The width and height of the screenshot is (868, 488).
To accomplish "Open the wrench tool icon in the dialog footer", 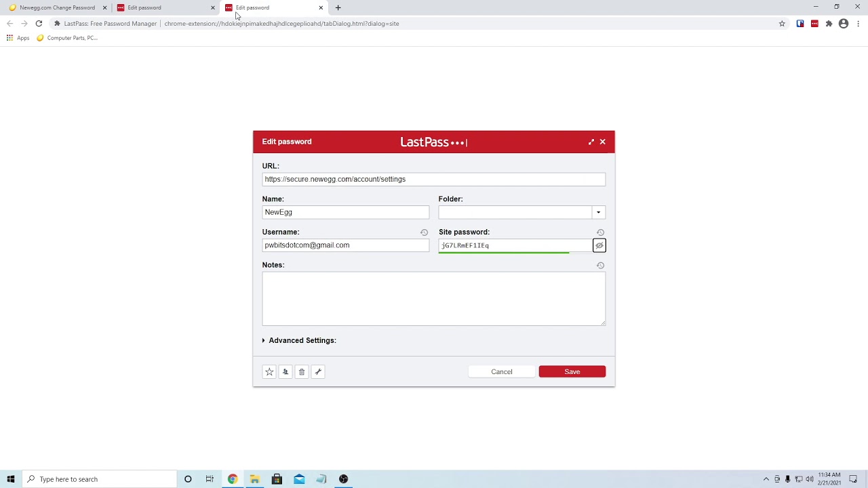I will [318, 371].
